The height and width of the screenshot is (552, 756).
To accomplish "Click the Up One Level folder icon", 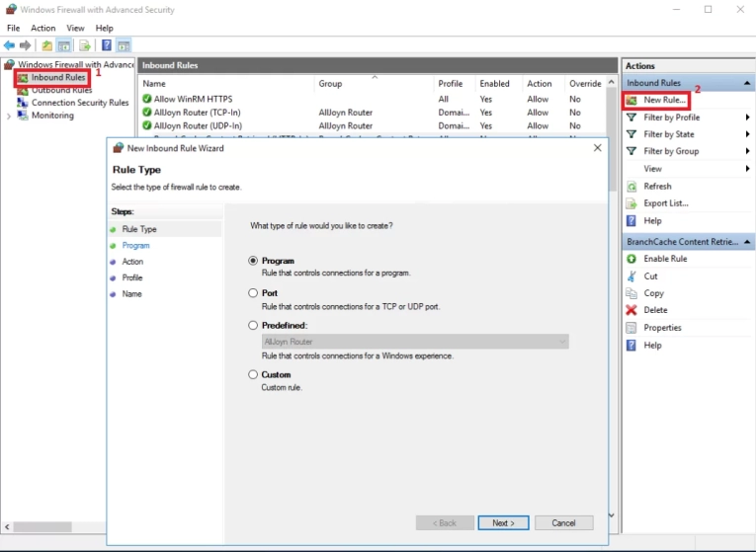I will 46,45.
